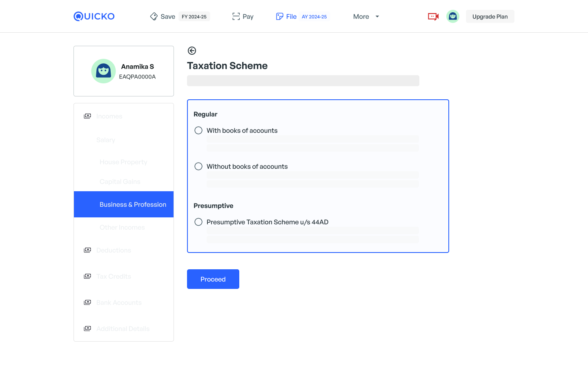Click the File document icon
This screenshot has height=389, width=588.
(280, 16)
